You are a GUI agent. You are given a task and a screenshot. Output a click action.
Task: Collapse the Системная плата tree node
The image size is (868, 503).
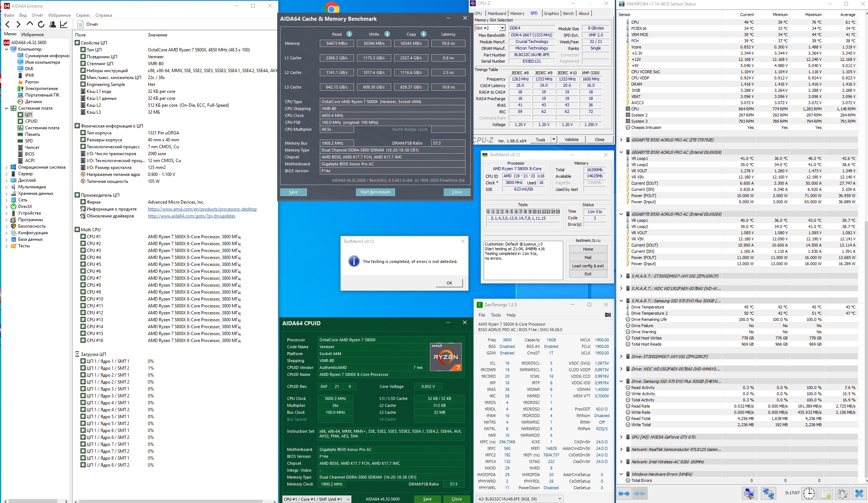6,108
